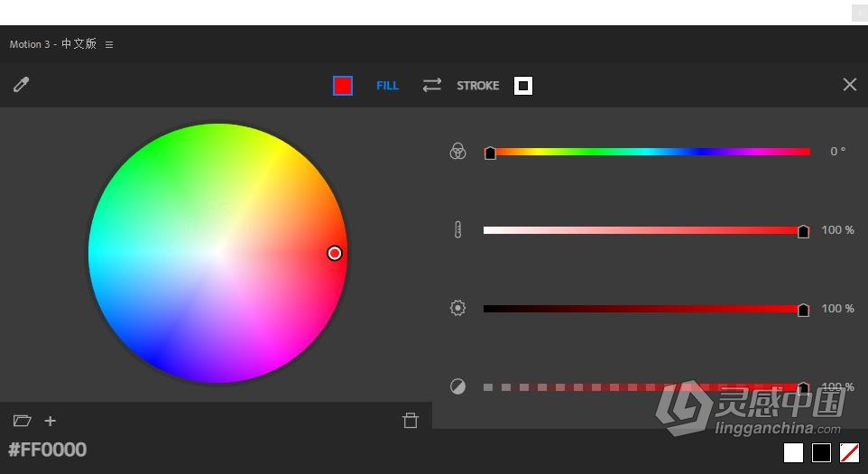The height and width of the screenshot is (474, 868).
Task: Click the saturation value 100 %
Action: pyautogui.click(x=837, y=230)
